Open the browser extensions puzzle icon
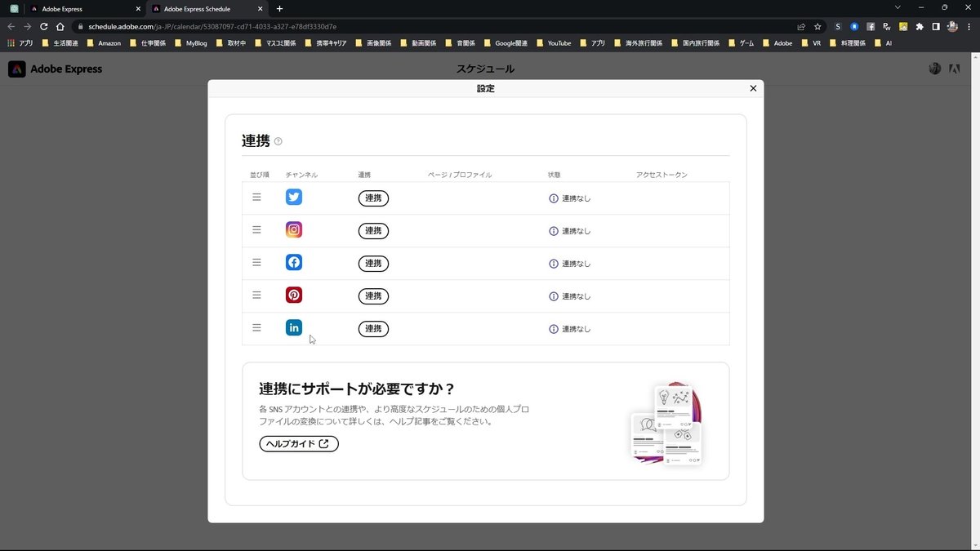The image size is (980, 551). (920, 26)
